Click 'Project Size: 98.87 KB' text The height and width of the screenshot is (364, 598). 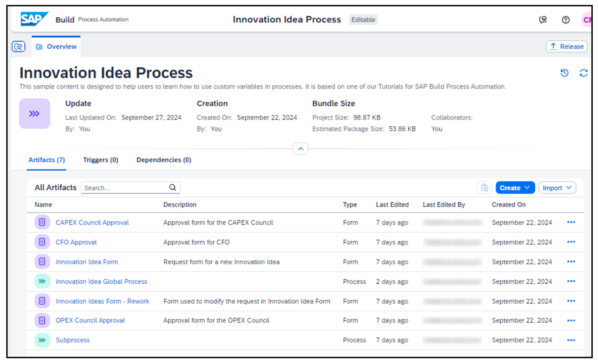(x=347, y=117)
